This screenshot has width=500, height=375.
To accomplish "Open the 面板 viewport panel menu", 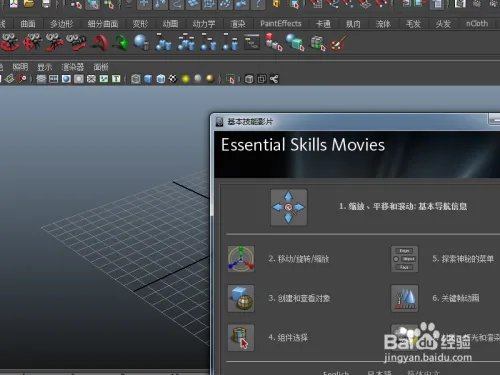I will [x=101, y=67].
